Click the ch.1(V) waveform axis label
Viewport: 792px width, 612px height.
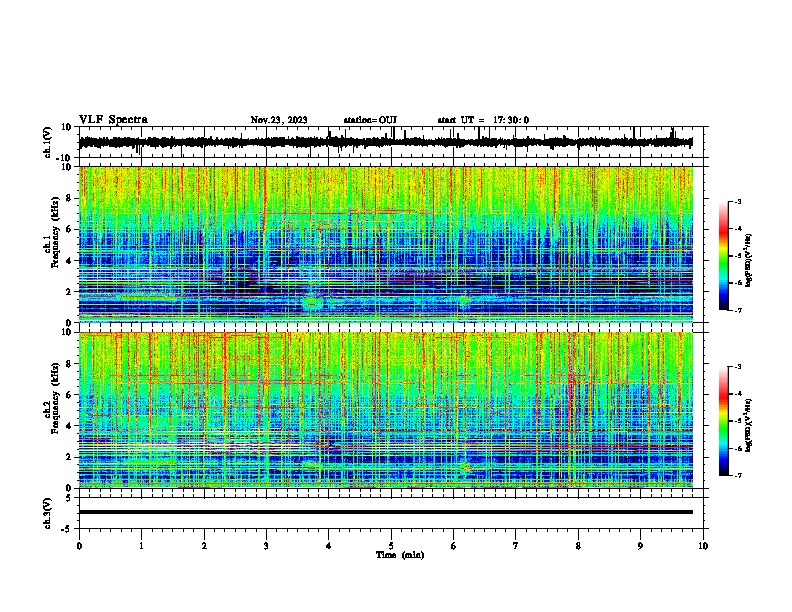(x=48, y=142)
